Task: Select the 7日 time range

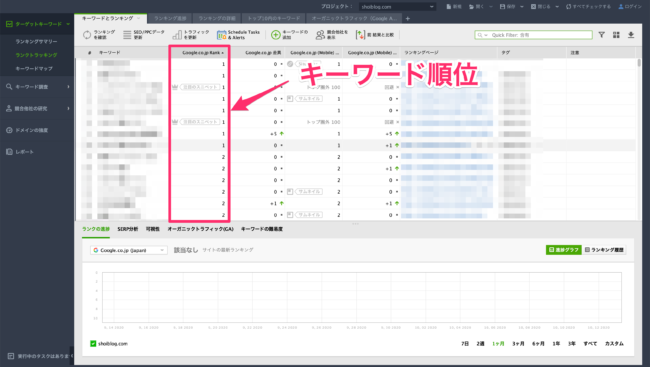Action: pos(465,343)
